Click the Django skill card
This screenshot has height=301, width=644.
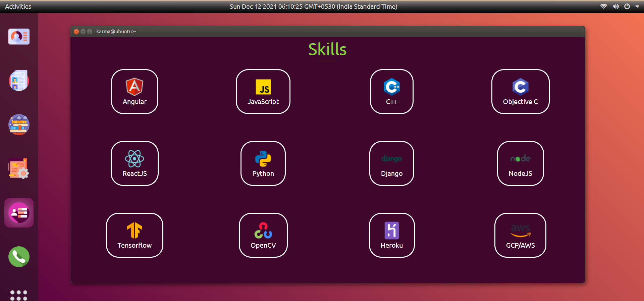392,163
